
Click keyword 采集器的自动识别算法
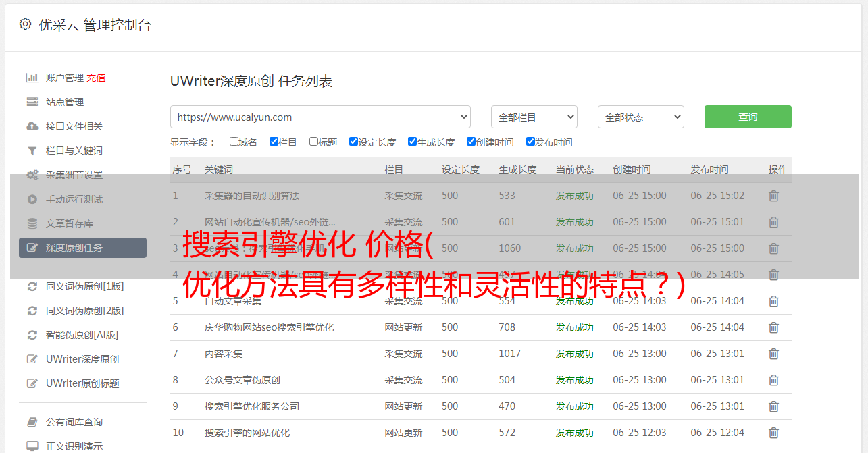point(252,196)
